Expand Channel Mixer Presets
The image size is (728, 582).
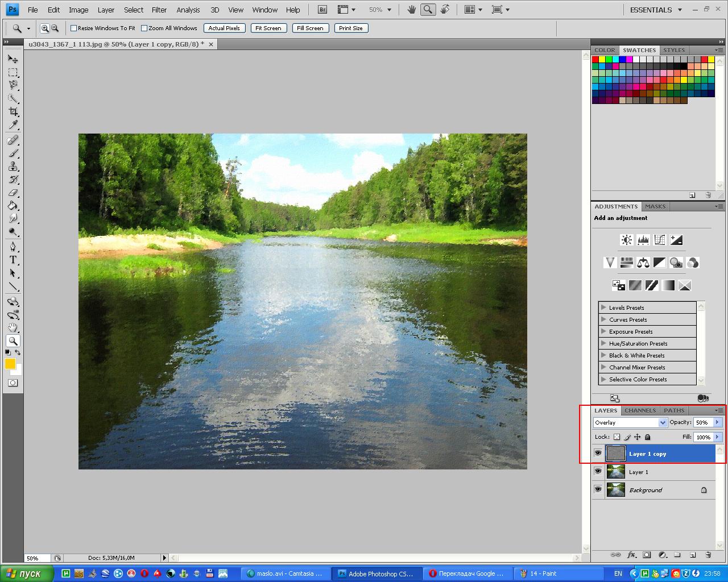603,367
